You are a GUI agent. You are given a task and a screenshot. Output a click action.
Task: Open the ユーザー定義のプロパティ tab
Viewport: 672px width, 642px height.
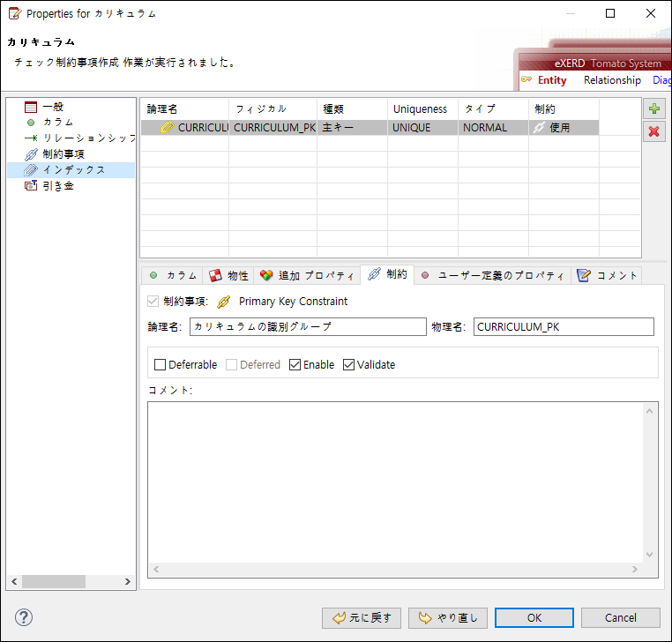point(492,275)
